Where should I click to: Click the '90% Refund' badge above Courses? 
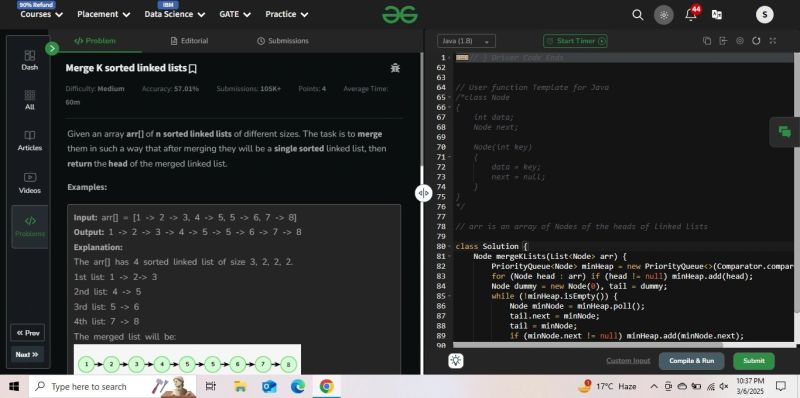[x=35, y=4]
